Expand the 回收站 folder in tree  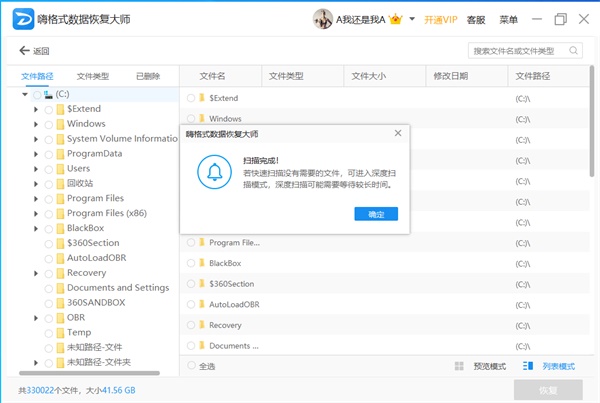click(x=36, y=184)
